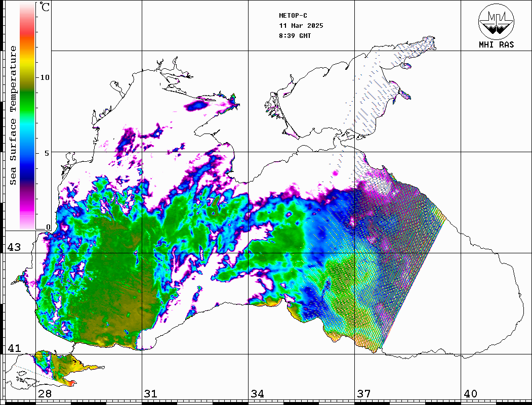Click the isolated purple cold patch north of Crimea
Image resolution: width=532 pixels, height=405 pixels.
point(196,105)
